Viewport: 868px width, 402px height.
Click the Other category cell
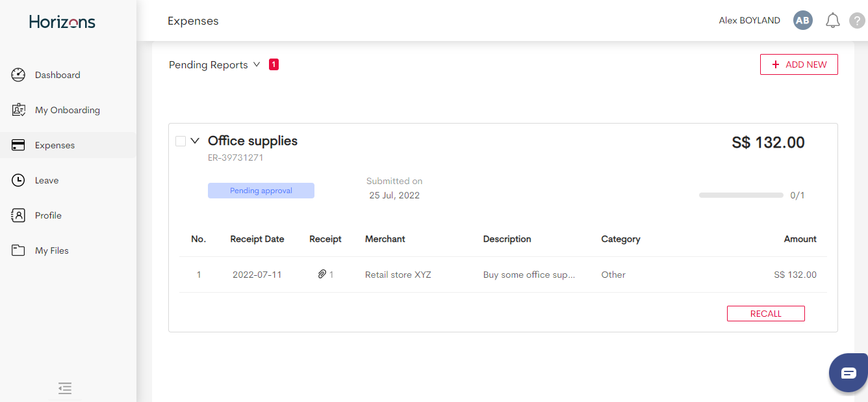coord(613,275)
